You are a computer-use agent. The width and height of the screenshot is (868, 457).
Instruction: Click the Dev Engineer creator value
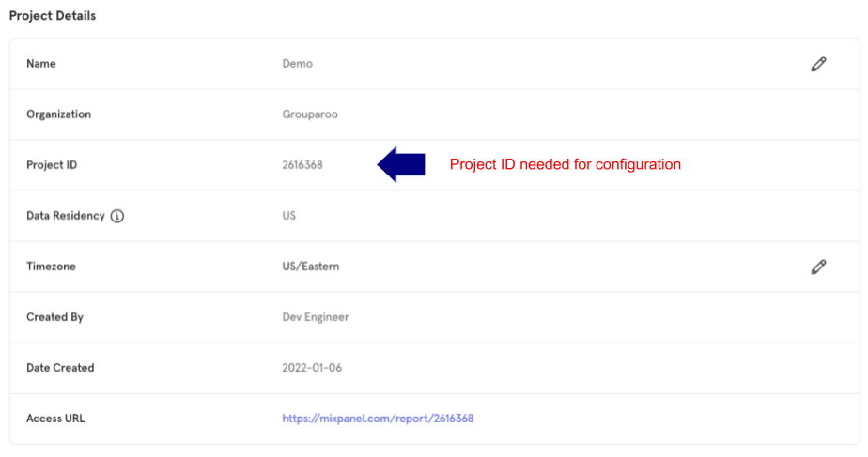(x=316, y=317)
